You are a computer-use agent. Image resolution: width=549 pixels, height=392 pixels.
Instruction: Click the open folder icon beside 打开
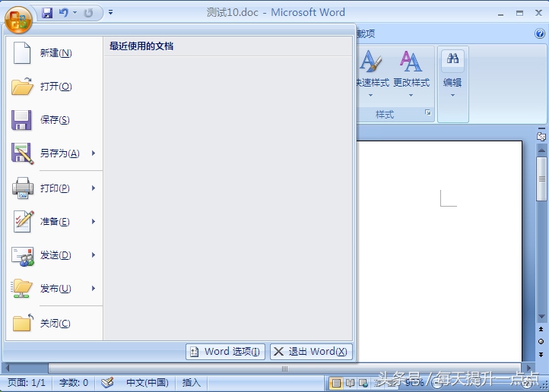click(22, 86)
